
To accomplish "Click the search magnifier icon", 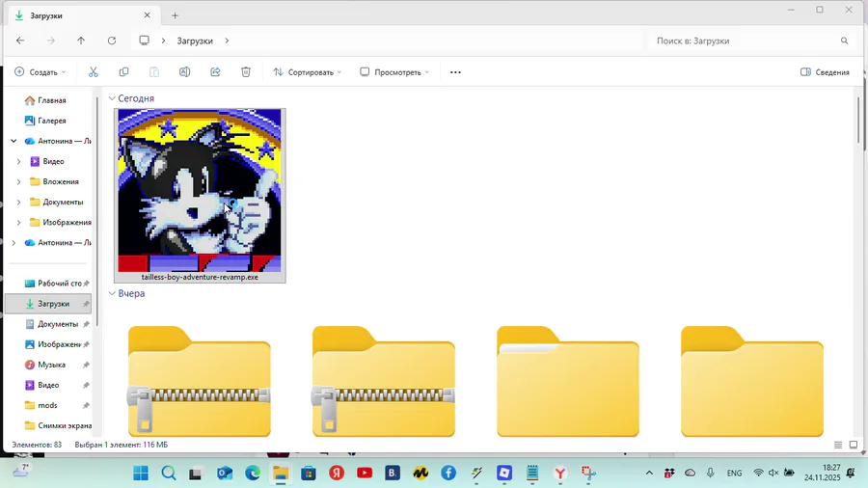I will [844, 41].
